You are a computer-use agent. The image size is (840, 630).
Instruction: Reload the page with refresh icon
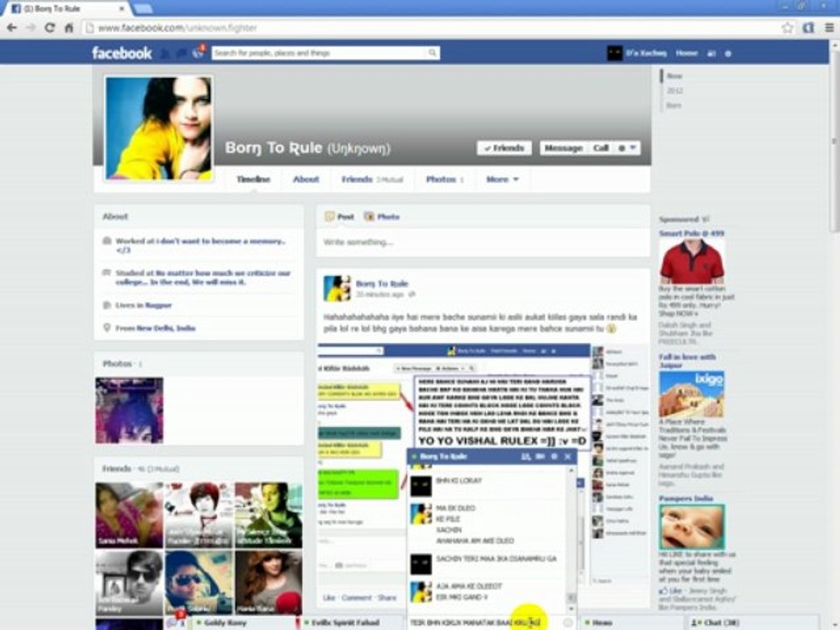(50, 27)
